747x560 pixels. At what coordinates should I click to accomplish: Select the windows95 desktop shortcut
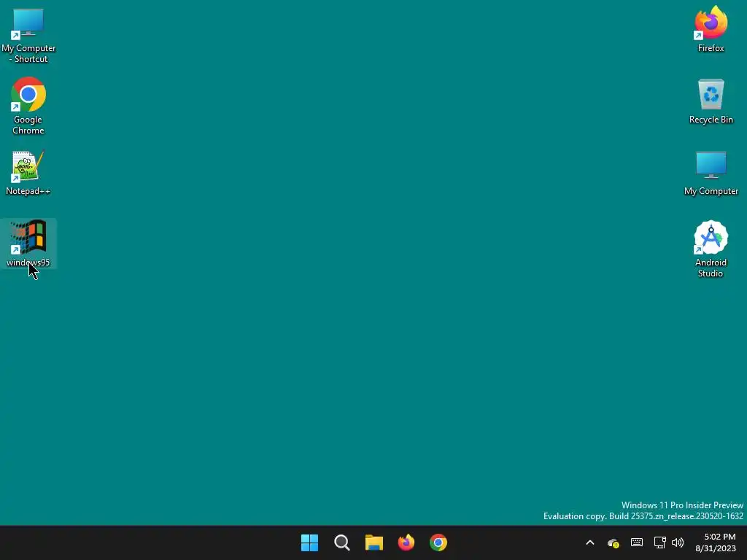28,244
